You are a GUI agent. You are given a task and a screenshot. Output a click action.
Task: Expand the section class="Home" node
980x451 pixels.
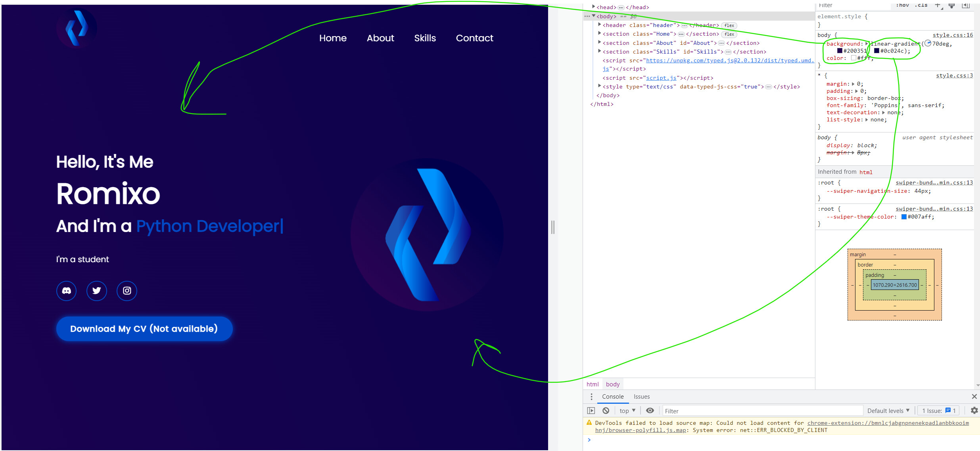600,33
